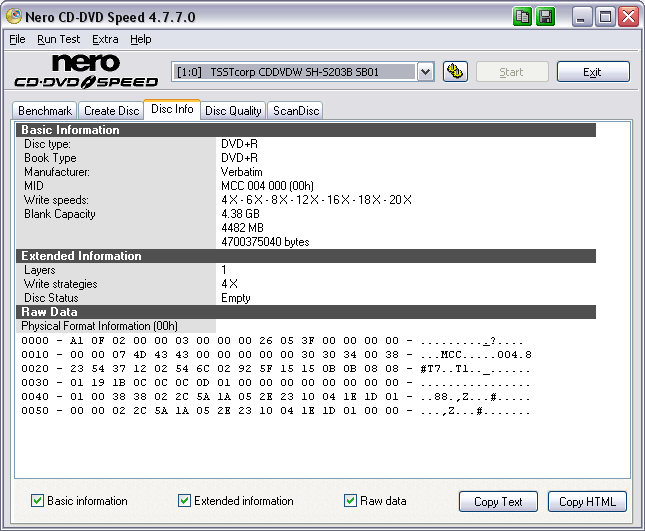The height and width of the screenshot is (531, 645).
Task: Disable the Raw data checkbox
Action: pos(350,501)
